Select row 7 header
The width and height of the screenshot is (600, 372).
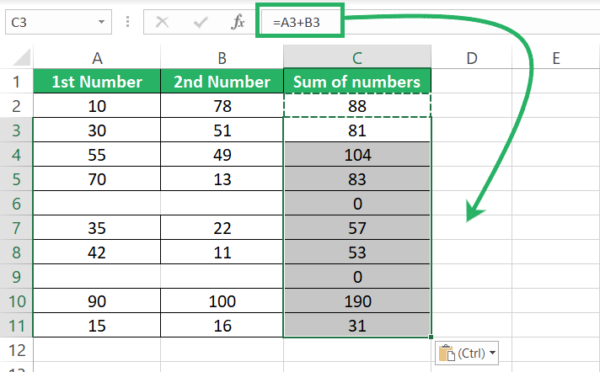click(16, 228)
